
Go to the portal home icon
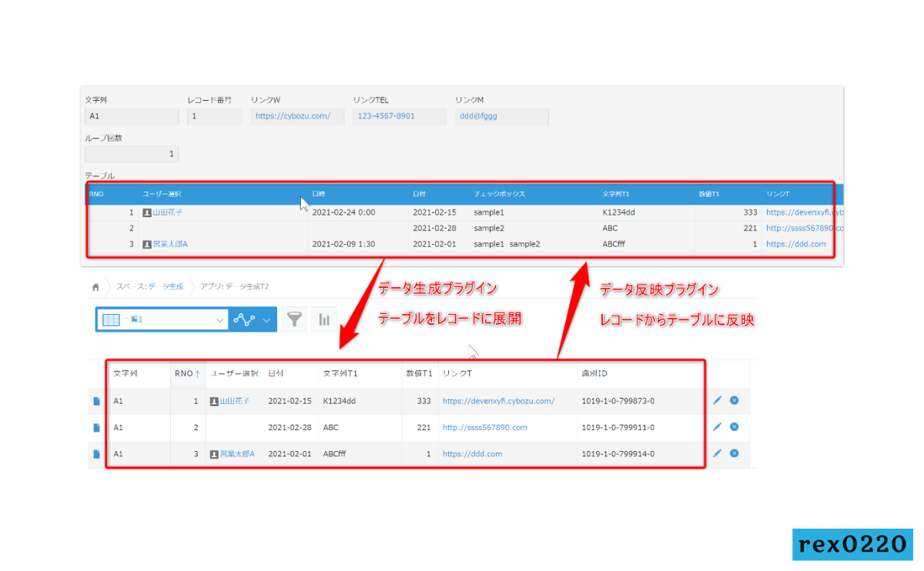click(95, 286)
